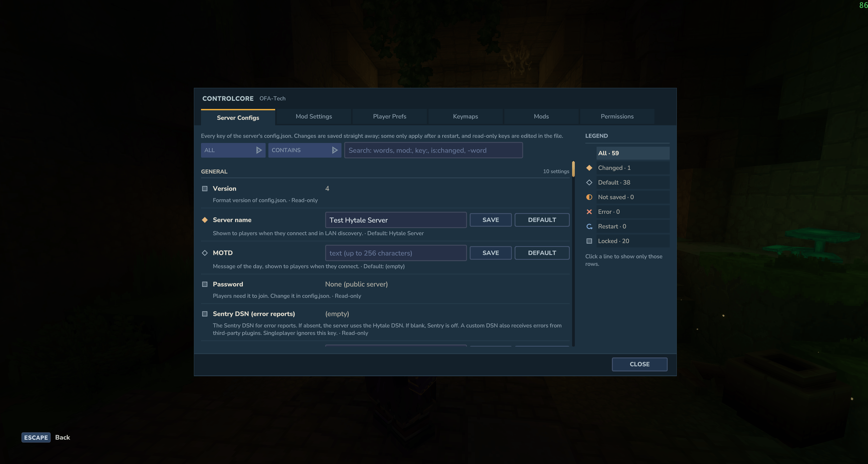Click the orange Changed diamond in legend

pyautogui.click(x=589, y=168)
